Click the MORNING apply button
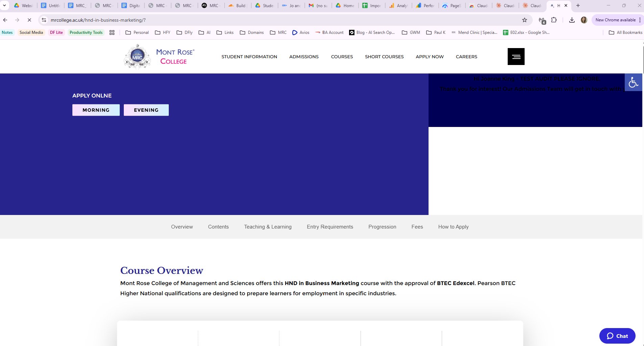Screen dimensions: 644x346 click(x=96, y=110)
